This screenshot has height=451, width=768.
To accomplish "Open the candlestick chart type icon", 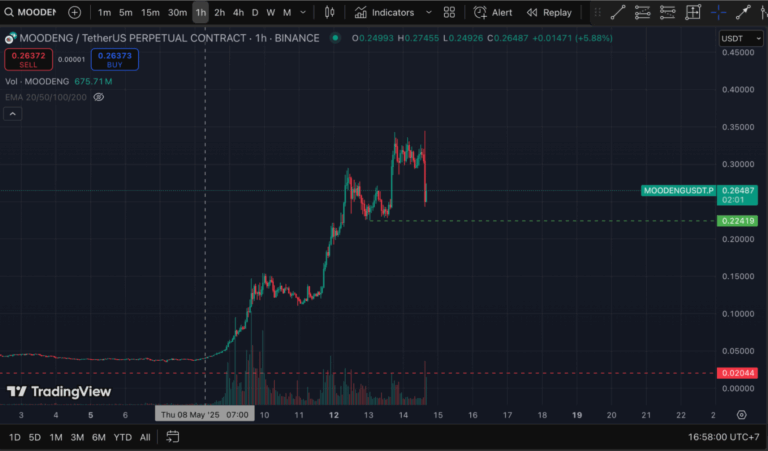I will [x=329, y=12].
